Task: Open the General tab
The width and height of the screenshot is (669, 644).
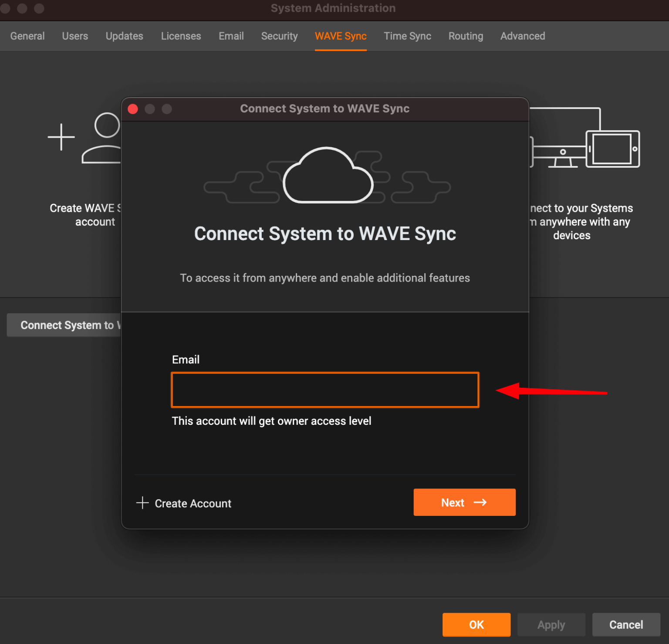Action: pyautogui.click(x=27, y=36)
